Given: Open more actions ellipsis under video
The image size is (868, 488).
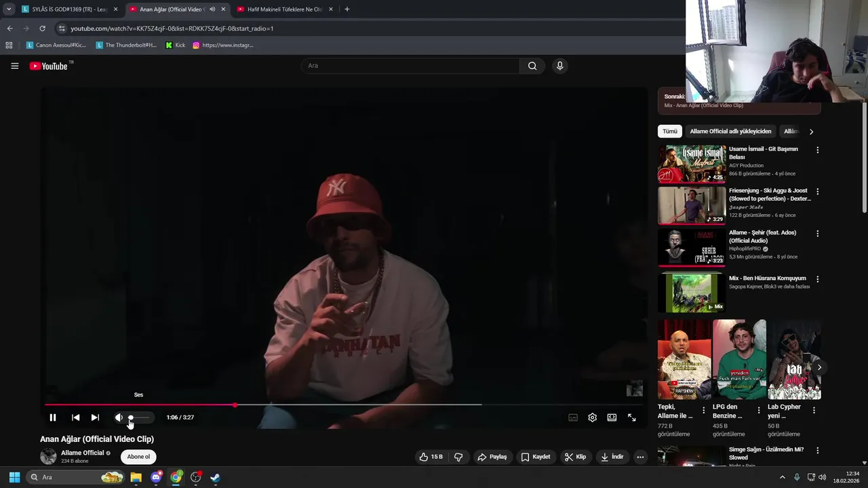Looking at the screenshot, I should pos(640,457).
